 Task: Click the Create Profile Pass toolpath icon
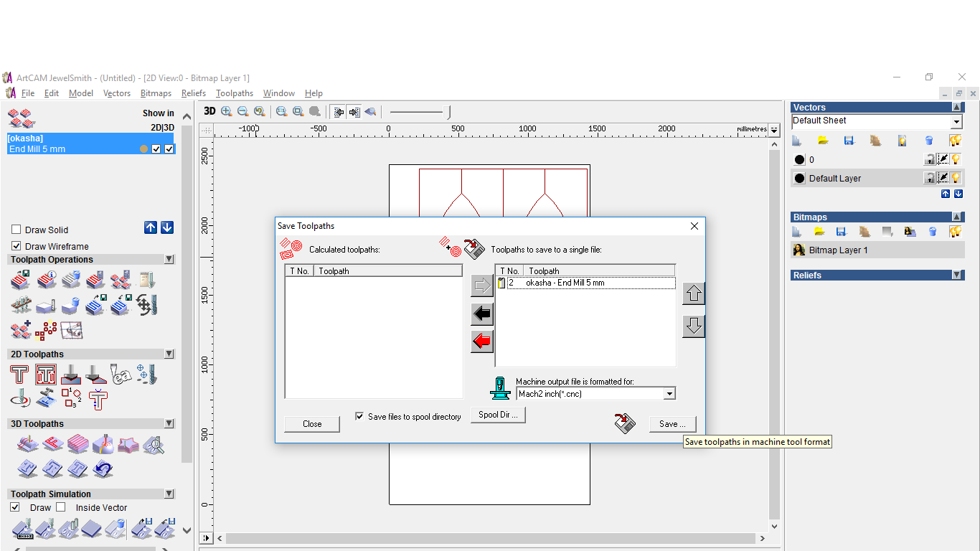(x=19, y=375)
